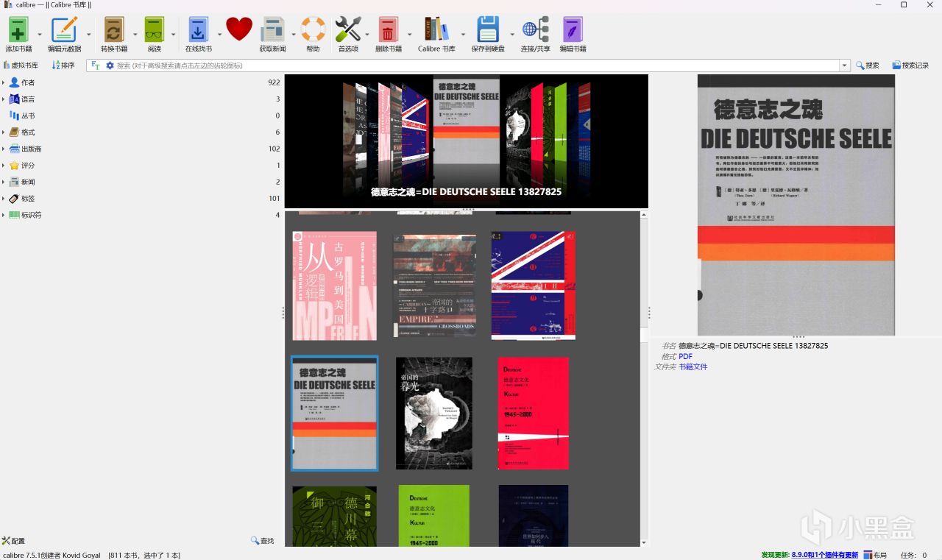Select the 帝国的暮光 black book cover
Screen dimensions: 942x560
pos(434,414)
